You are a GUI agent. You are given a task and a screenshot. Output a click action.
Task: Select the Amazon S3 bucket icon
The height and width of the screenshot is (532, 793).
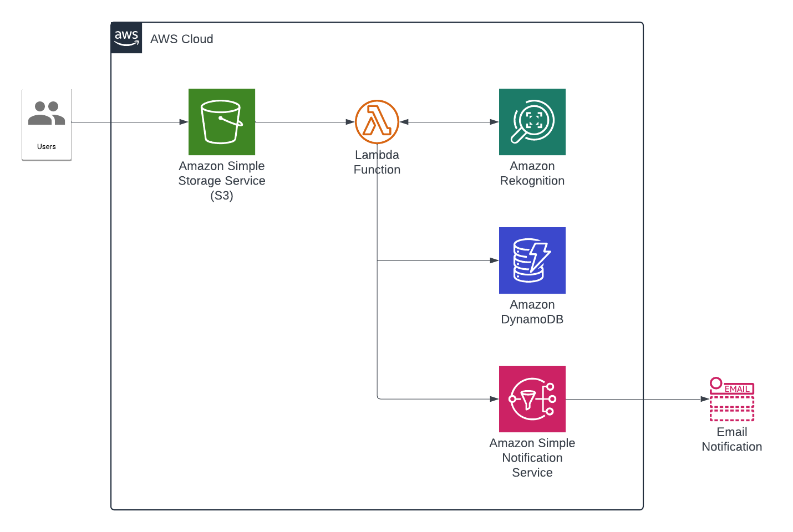coord(222,122)
